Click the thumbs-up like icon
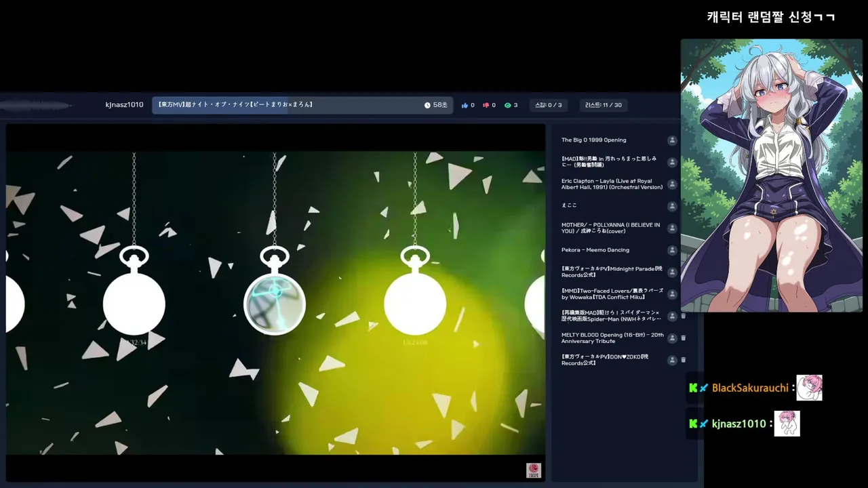This screenshot has height=488, width=868. [x=465, y=105]
